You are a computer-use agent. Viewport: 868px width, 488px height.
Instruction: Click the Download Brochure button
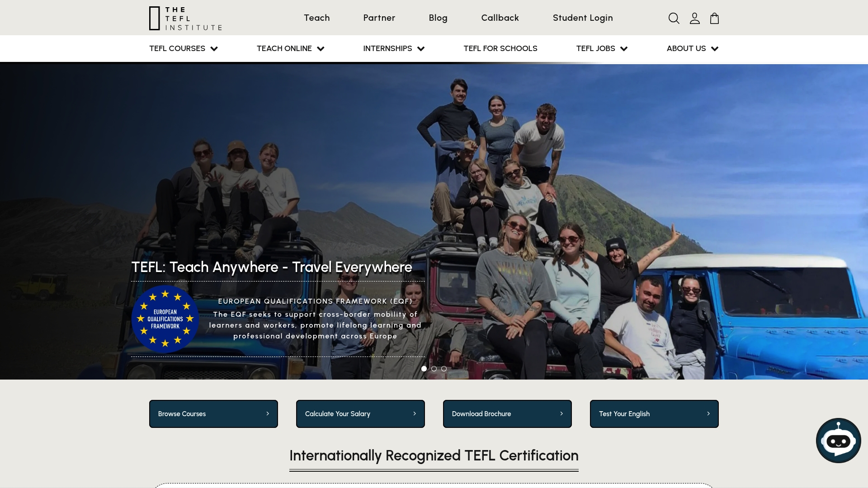tap(507, 413)
